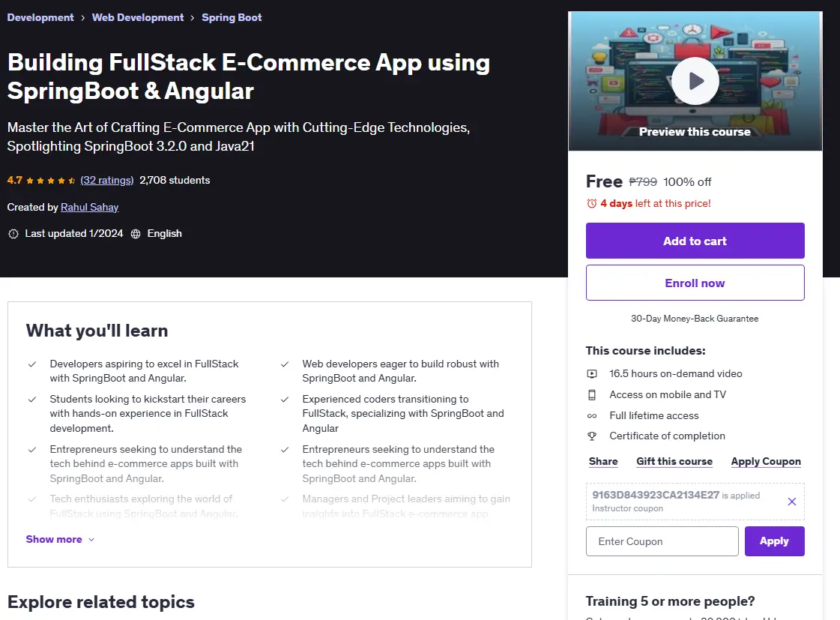Click the checkmark beside Experienced coders transitioning
The height and width of the screenshot is (620, 840).
(285, 400)
